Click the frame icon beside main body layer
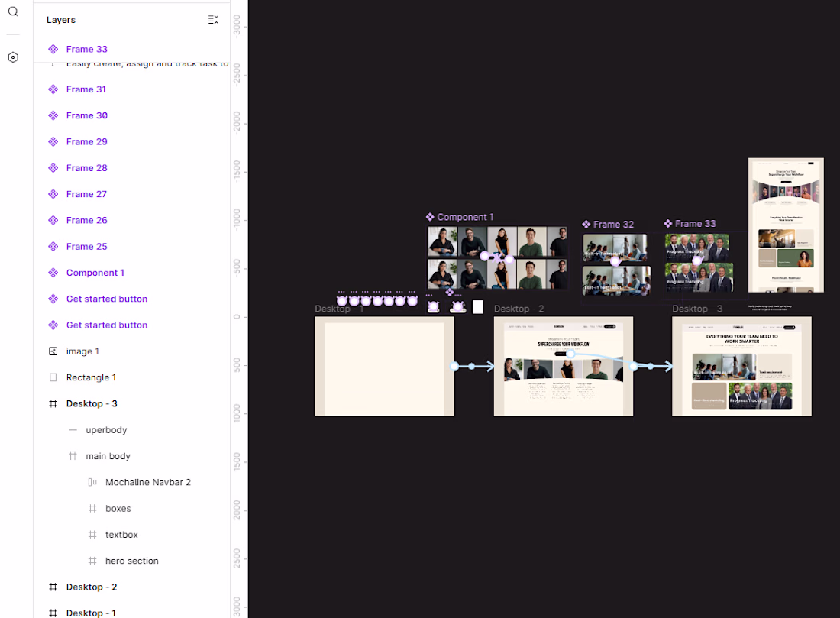Screen dimensions: 840x618 73,456
